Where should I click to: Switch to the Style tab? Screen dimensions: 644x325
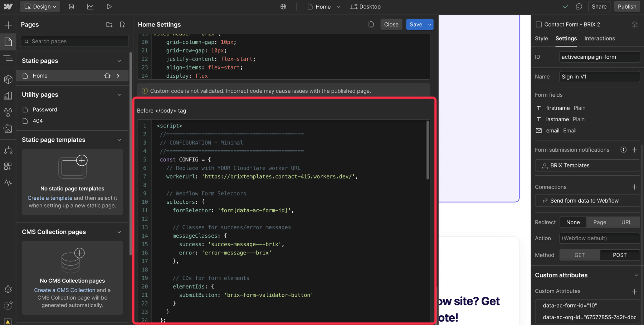tap(541, 38)
